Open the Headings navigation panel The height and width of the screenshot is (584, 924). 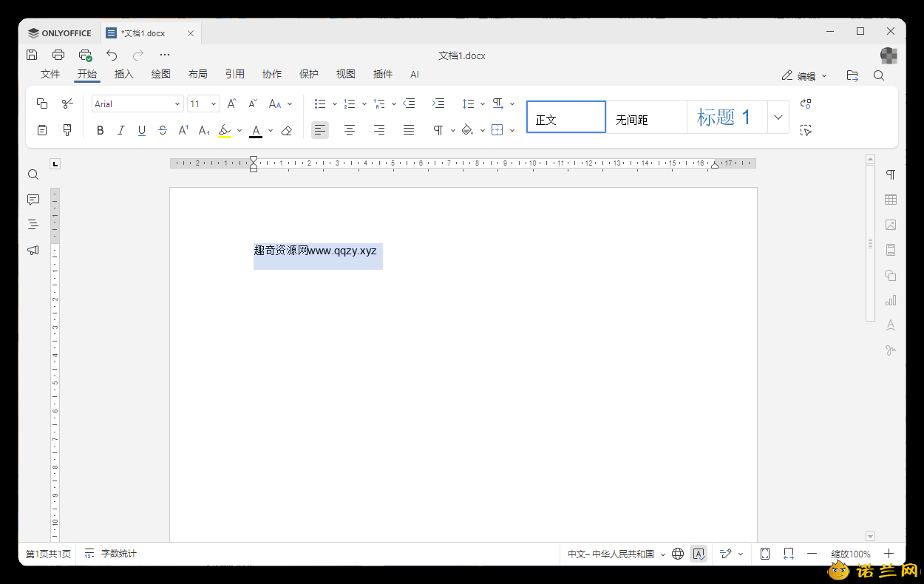33,225
